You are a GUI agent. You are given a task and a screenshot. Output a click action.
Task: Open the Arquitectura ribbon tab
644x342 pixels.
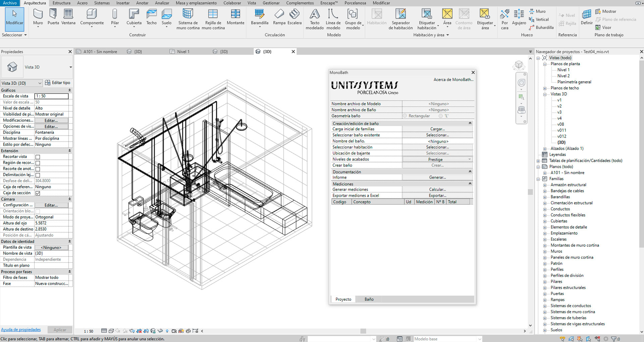point(35,3)
